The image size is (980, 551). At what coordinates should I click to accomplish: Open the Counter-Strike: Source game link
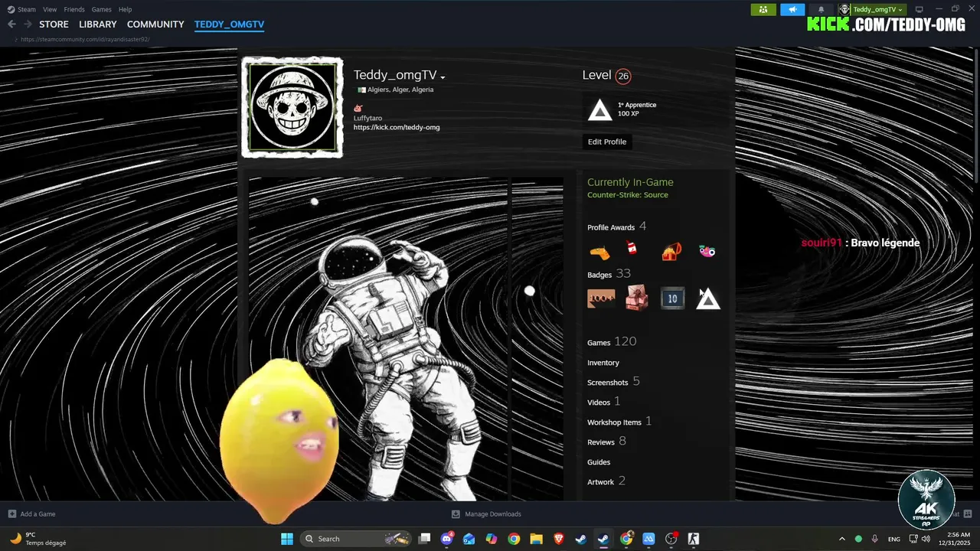[x=628, y=195]
